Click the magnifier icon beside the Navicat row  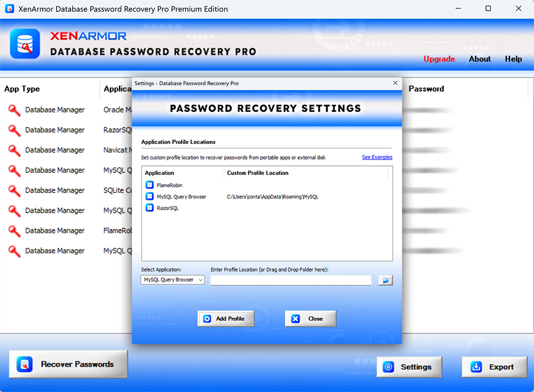click(x=14, y=150)
